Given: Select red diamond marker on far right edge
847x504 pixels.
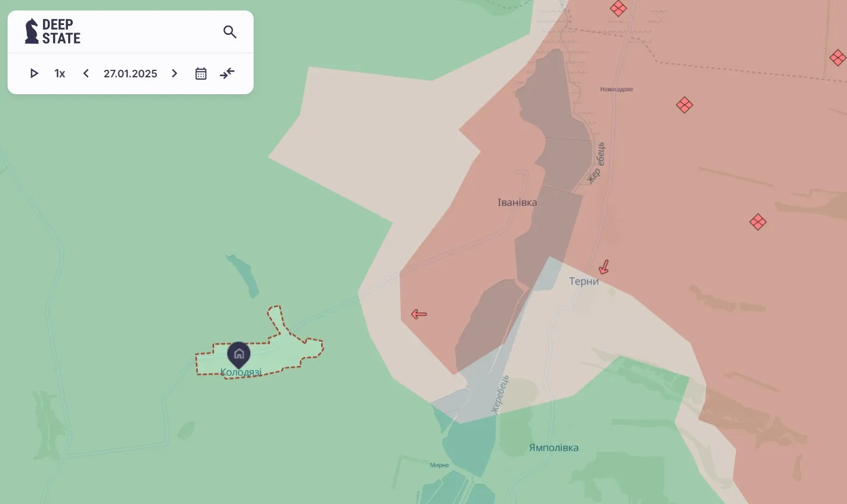Looking at the screenshot, I should [838, 58].
